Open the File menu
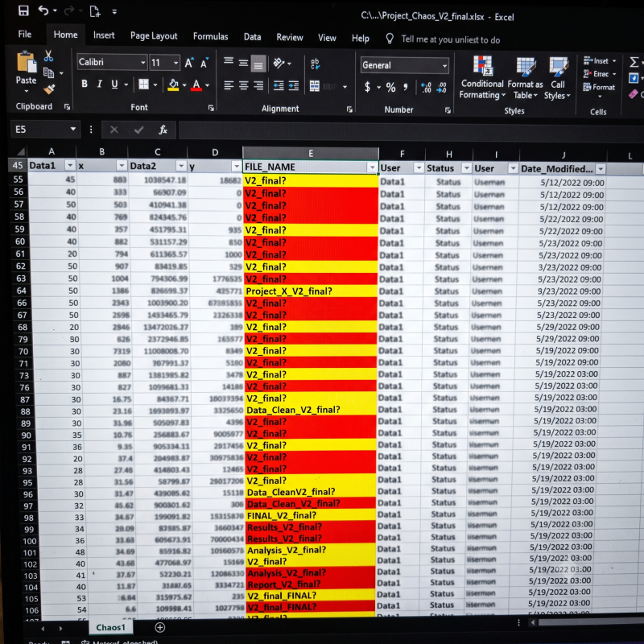The width and height of the screenshot is (644, 644). [25, 34]
